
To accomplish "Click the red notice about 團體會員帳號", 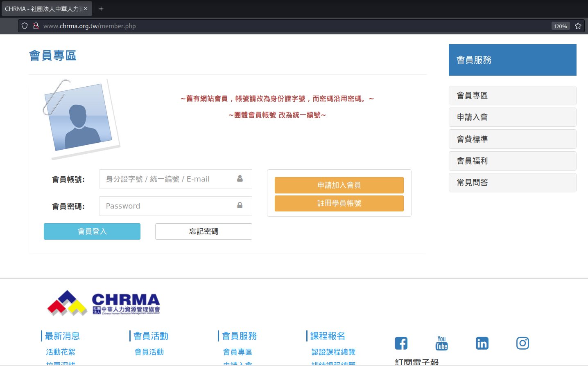I will click(277, 115).
